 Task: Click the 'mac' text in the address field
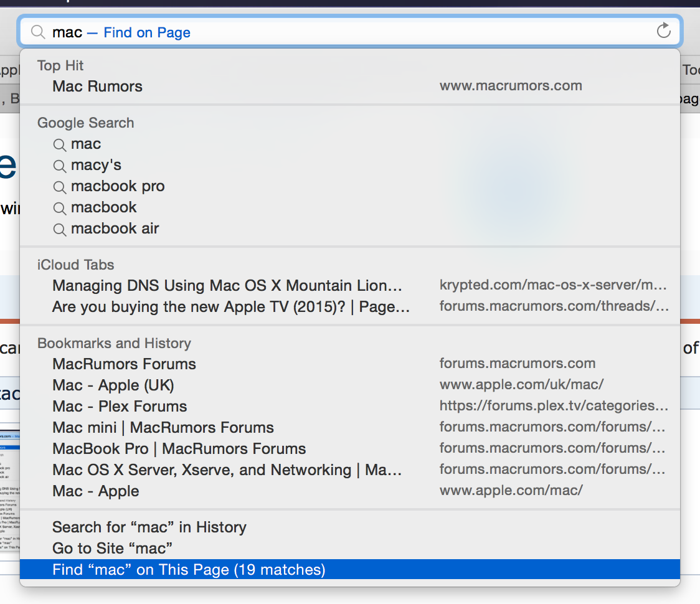[x=67, y=32]
